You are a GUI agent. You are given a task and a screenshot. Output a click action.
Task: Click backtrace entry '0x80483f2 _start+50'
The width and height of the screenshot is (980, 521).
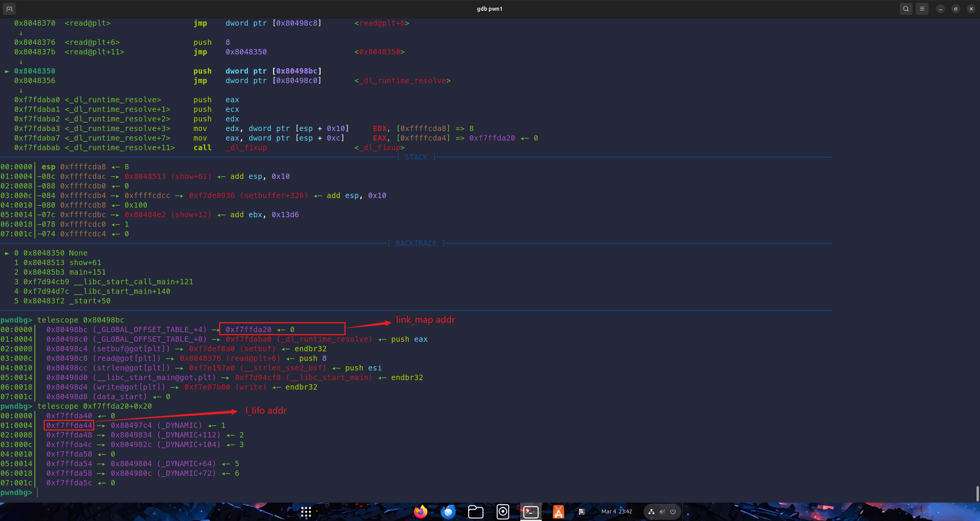click(x=67, y=301)
